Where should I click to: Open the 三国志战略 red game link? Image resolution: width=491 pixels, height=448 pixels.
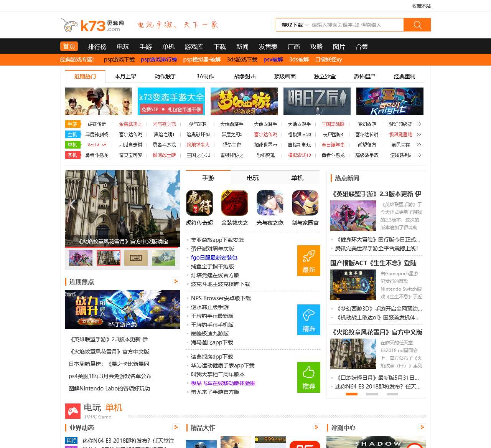click(x=333, y=124)
